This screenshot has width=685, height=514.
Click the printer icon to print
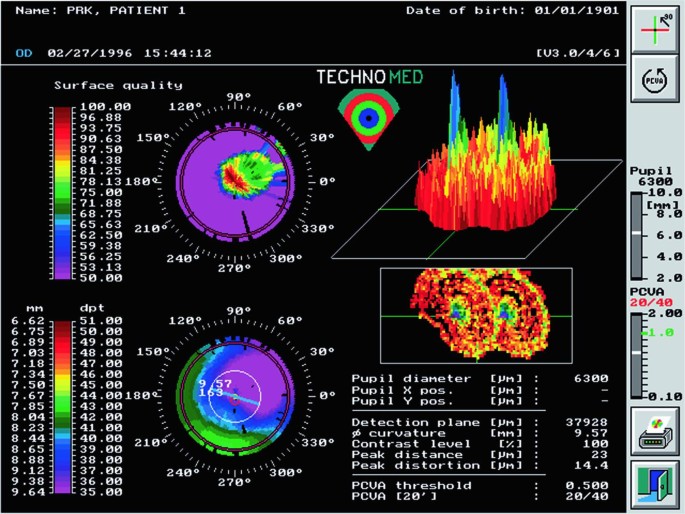655,432
